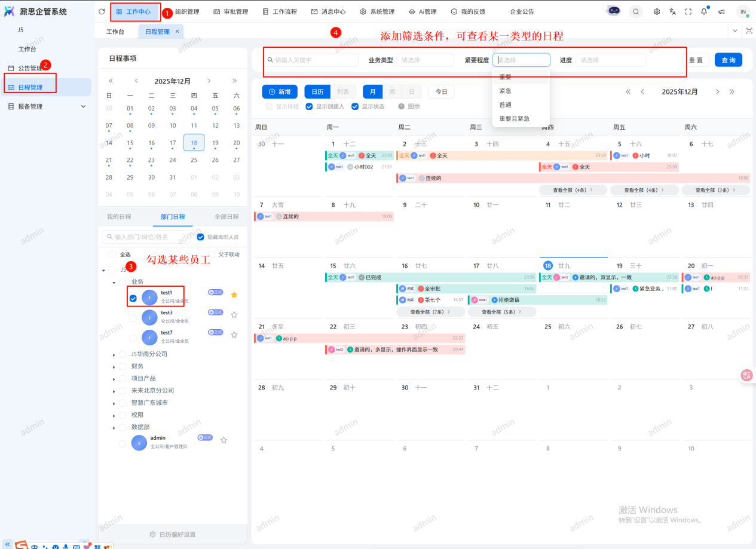
Task: Toggle fullscreen mode icon in header
Action: [688, 11]
